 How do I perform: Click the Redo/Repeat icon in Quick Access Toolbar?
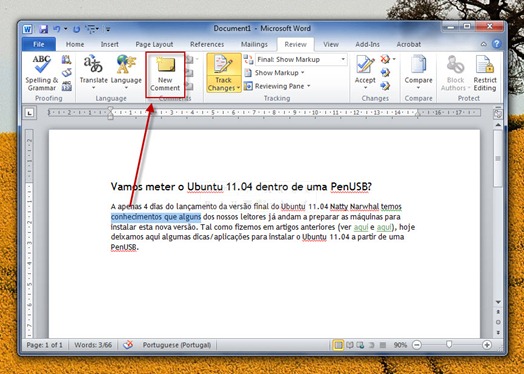(x=77, y=29)
